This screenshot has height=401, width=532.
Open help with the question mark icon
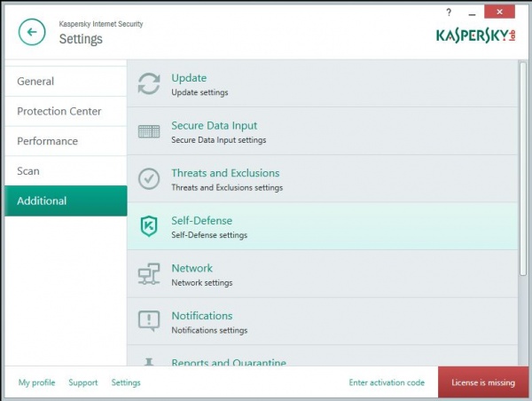click(449, 13)
